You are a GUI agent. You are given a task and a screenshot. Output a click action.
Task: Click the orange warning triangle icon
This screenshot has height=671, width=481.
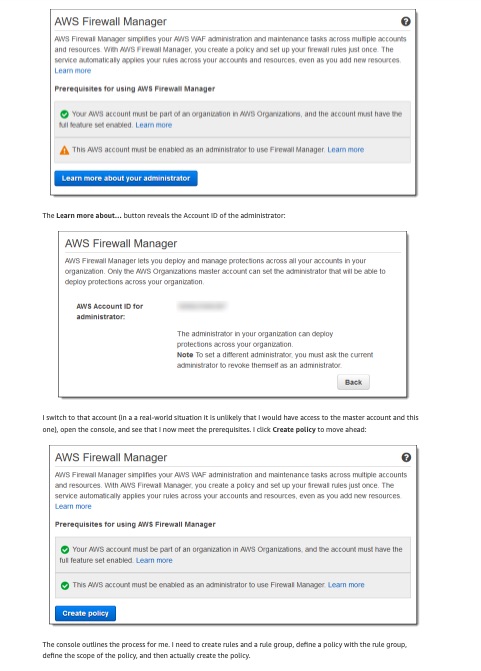tap(64, 150)
